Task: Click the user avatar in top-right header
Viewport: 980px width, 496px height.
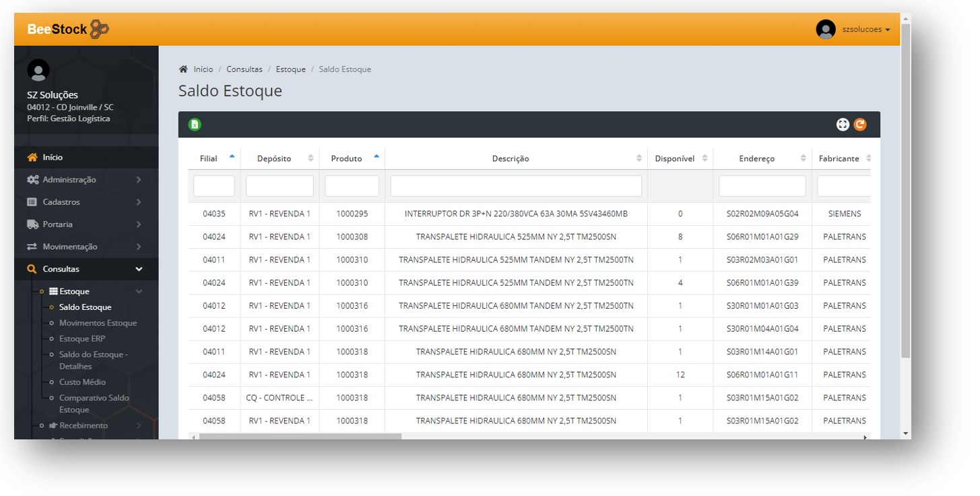Action: (825, 30)
